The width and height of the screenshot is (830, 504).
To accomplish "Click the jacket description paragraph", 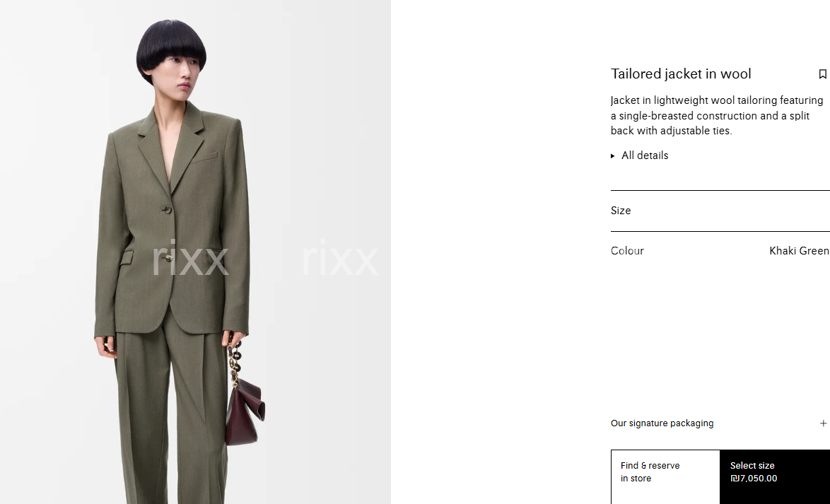I will (718, 115).
